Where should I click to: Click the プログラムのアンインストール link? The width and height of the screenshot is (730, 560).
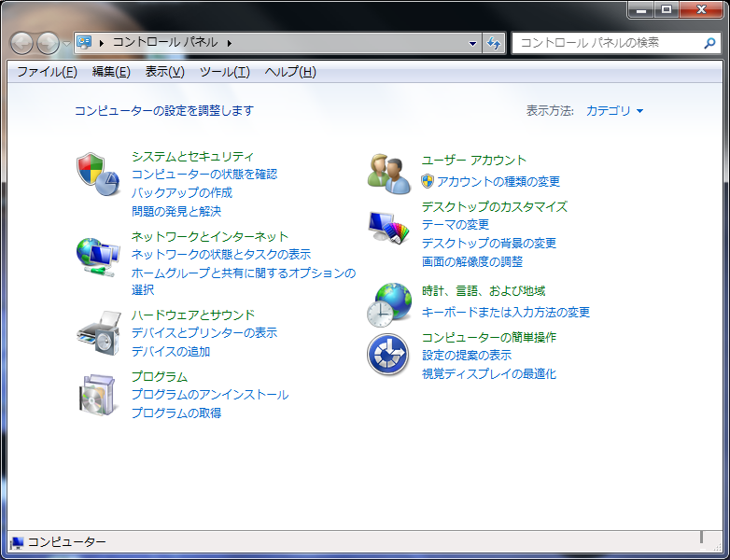[x=209, y=395]
